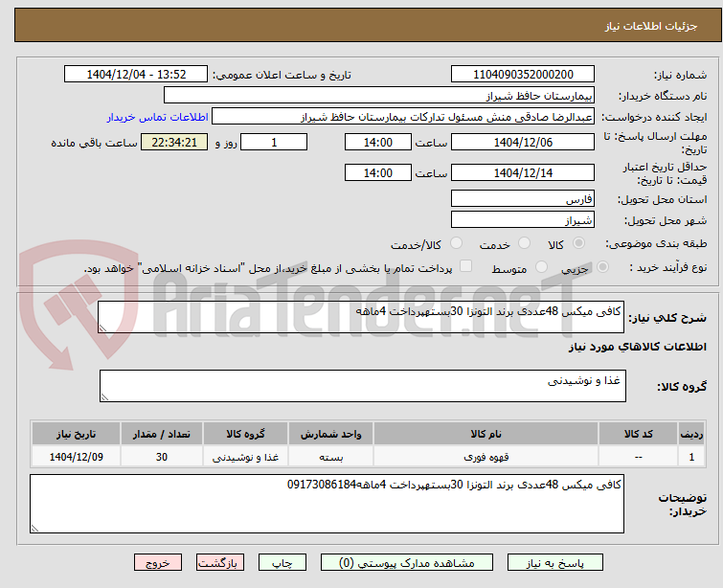This screenshot has width=723, height=588.
Task: Click the چاپ print button
Action: click(282, 563)
